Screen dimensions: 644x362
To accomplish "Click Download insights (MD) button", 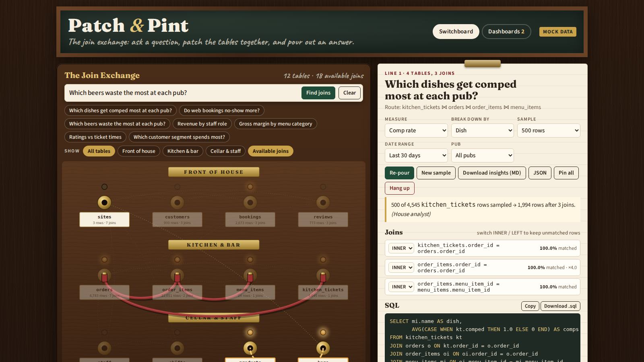I will point(492,173).
